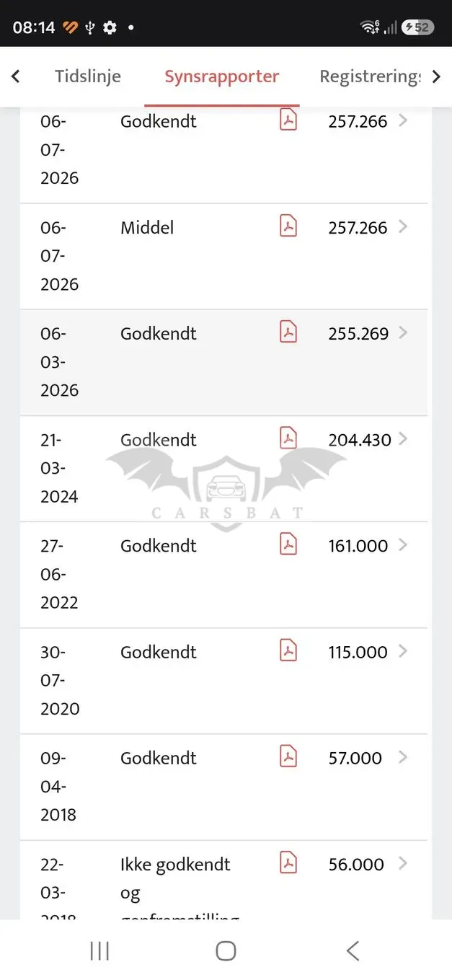Expand the 204.430 km row chevron
This screenshot has width=452, height=980.
[x=403, y=438]
